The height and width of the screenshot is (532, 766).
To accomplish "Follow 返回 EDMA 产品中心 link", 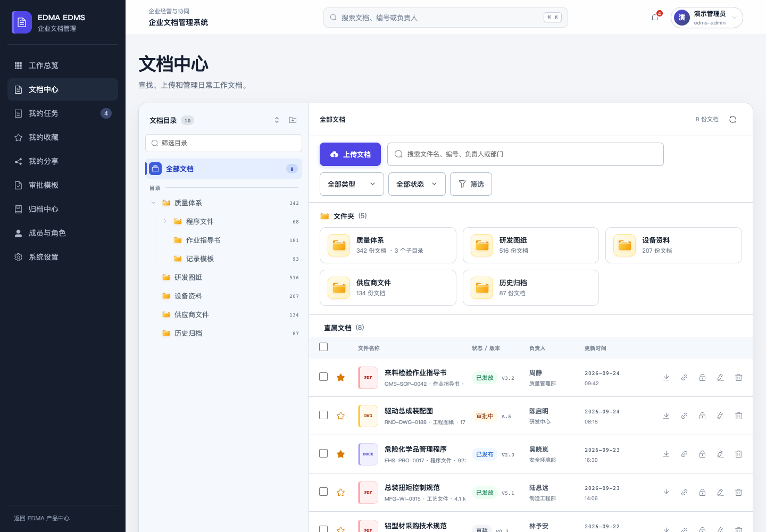I will (41, 518).
